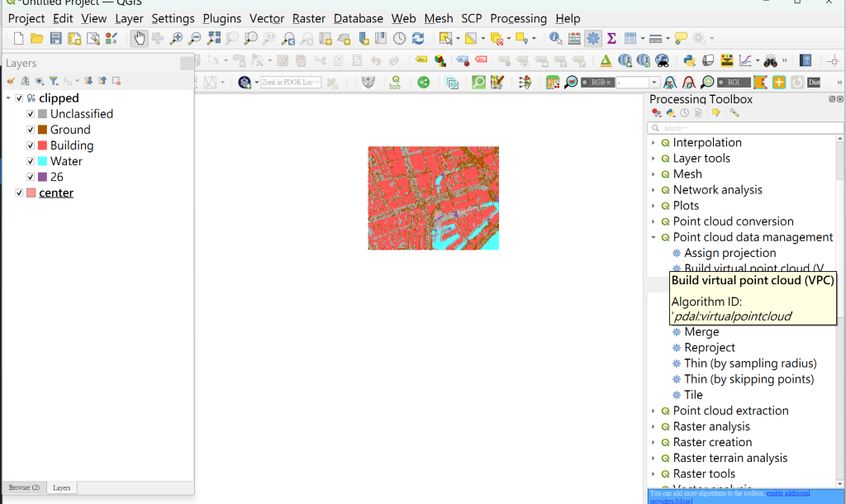
Task: Click the Zoom In magnifier
Action: tap(176, 38)
